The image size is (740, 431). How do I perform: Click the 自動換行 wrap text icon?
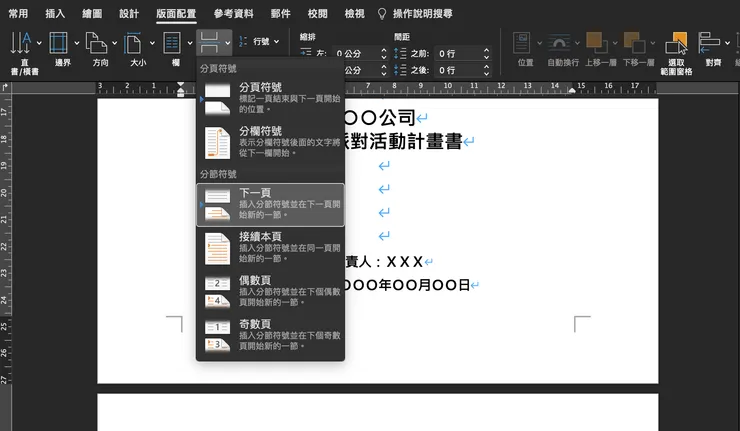point(559,43)
